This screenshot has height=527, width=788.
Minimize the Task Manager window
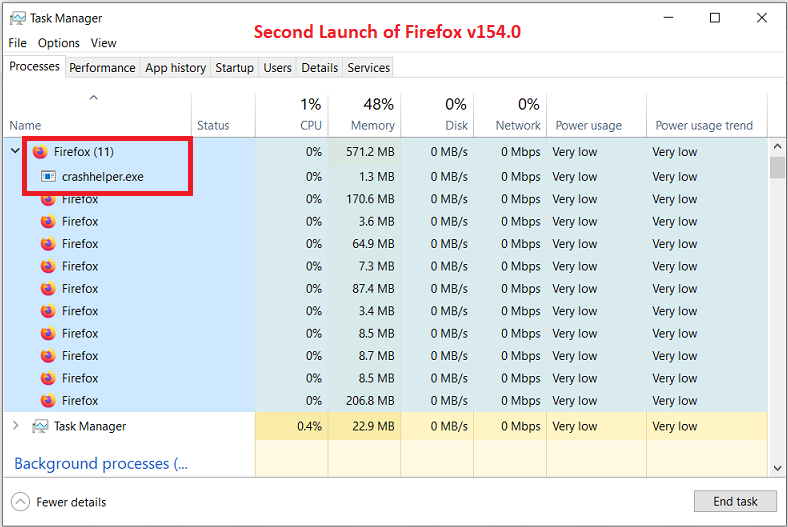668,18
